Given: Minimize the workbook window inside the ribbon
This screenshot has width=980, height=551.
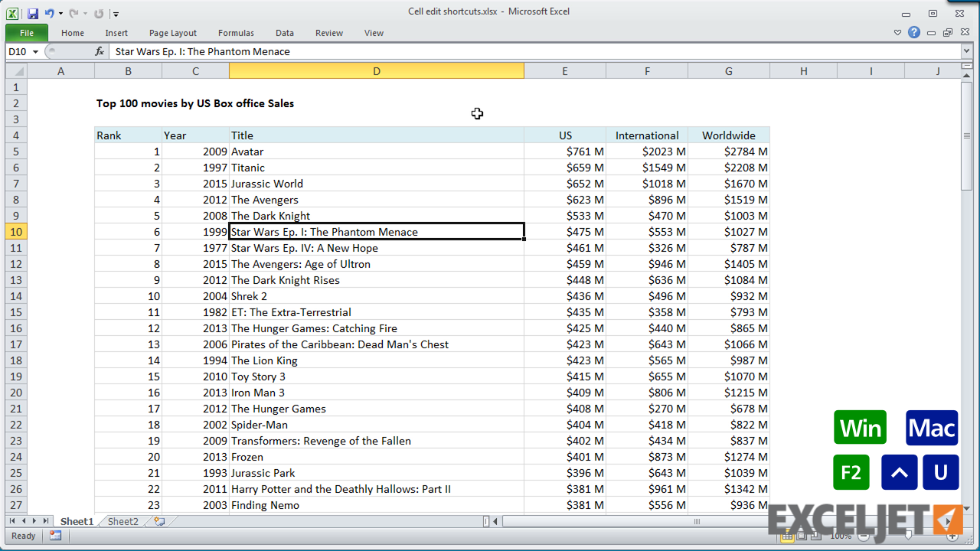Looking at the screenshot, I should coord(931,33).
